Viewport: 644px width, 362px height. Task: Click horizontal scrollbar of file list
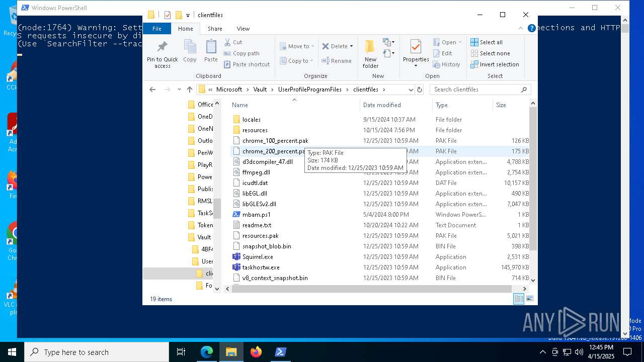371,289
